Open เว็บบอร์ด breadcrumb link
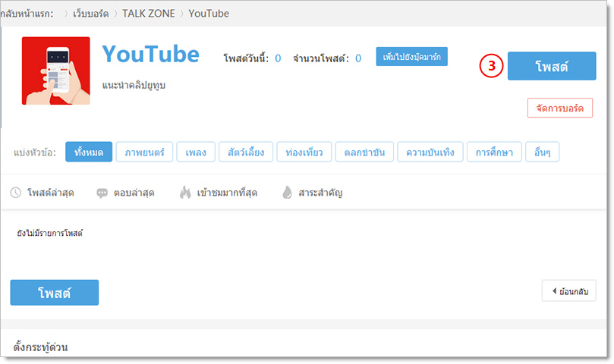This screenshot has height=364, width=614. point(91,14)
